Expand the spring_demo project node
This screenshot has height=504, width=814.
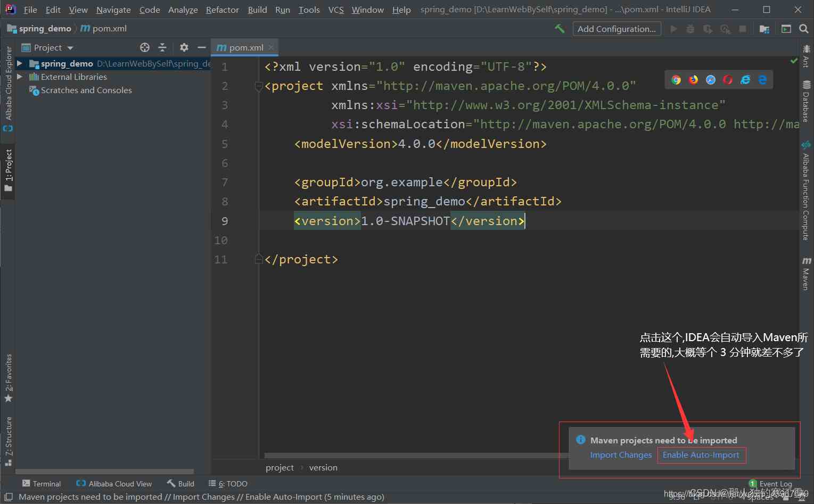click(20, 63)
